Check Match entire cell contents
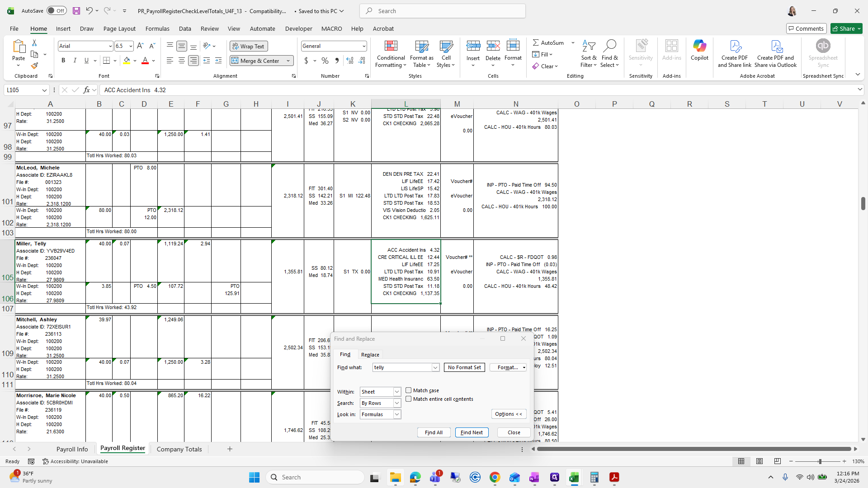The image size is (868, 488). (409, 399)
